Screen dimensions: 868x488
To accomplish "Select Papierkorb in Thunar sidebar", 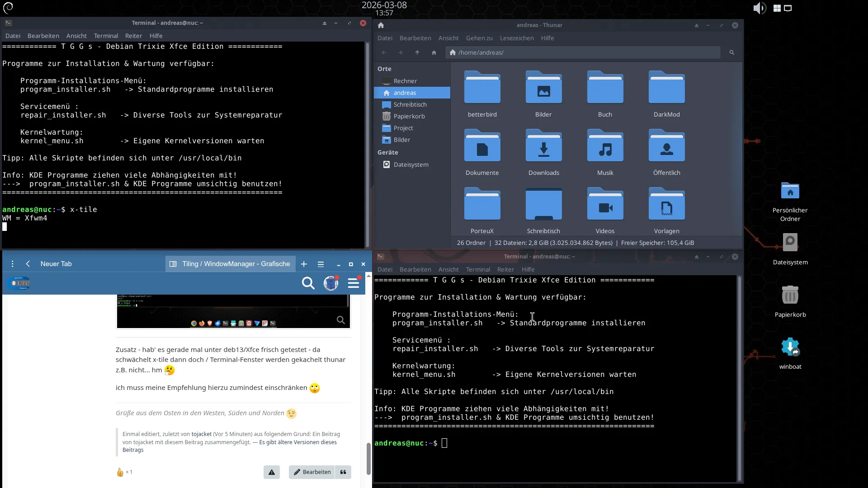I will (409, 117).
